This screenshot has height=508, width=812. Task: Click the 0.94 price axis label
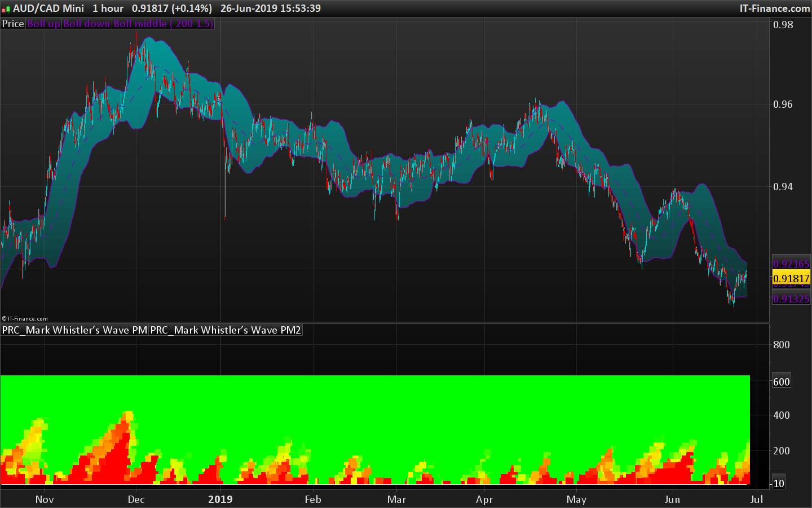click(x=783, y=187)
